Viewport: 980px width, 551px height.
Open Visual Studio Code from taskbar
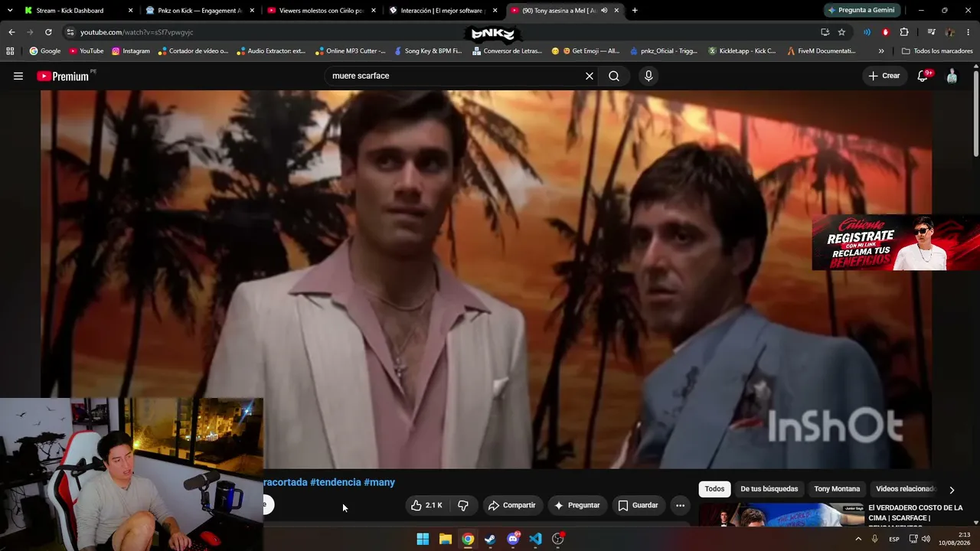click(535, 539)
